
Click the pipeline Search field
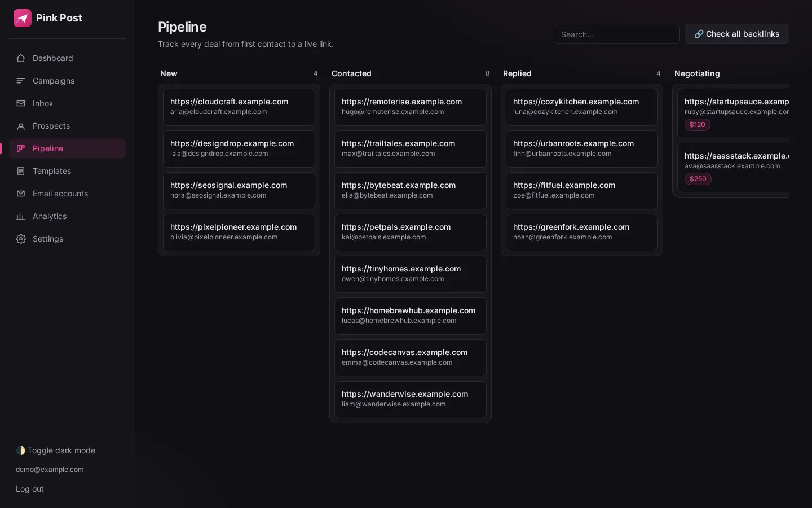[x=616, y=34]
